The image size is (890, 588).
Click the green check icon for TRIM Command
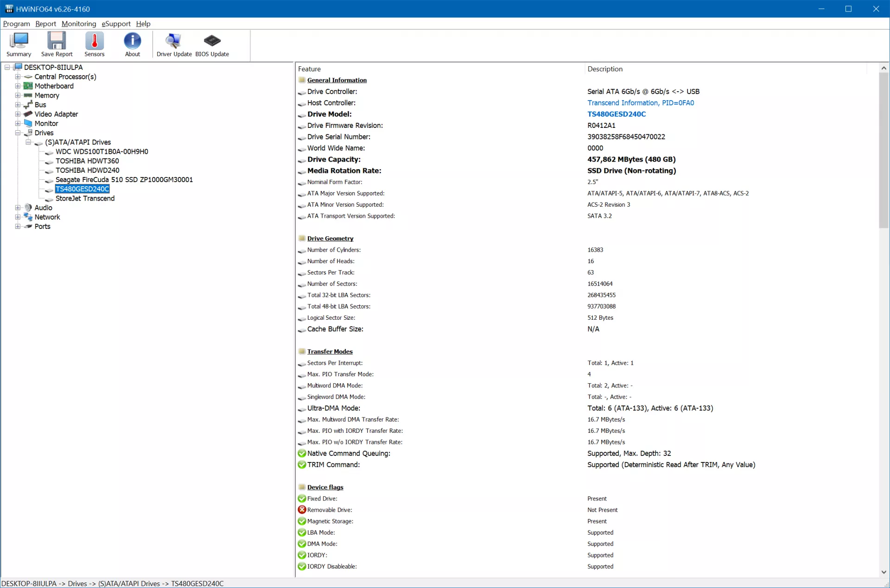302,465
